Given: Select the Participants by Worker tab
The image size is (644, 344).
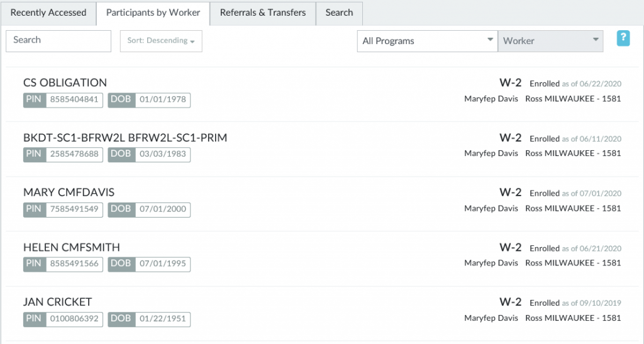Looking at the screenshot, I should (x=153, y=13).
